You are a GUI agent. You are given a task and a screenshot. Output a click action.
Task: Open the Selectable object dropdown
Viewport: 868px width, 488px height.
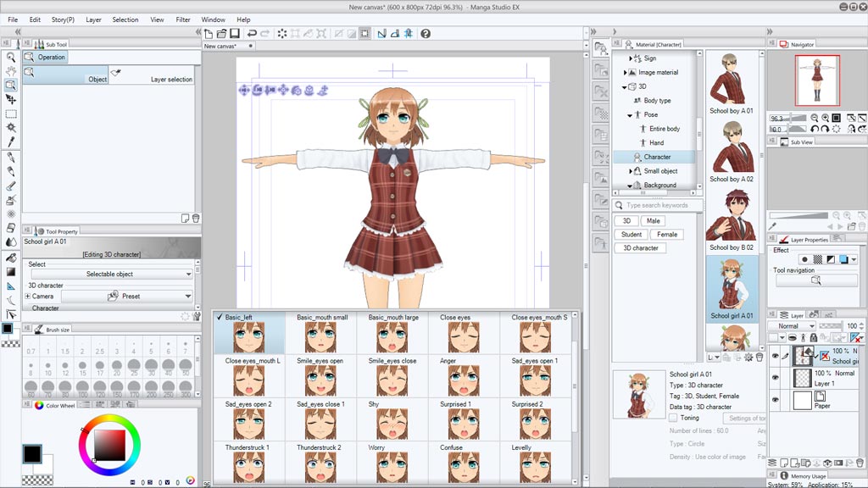pyautogui.click(x=110, y=274)
